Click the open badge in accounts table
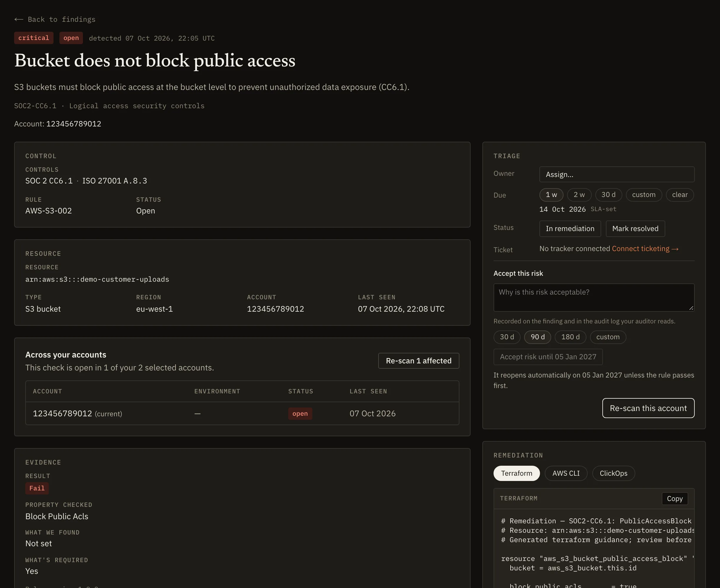The height and width of the screenshot is (588, 720). pos(300,414)
